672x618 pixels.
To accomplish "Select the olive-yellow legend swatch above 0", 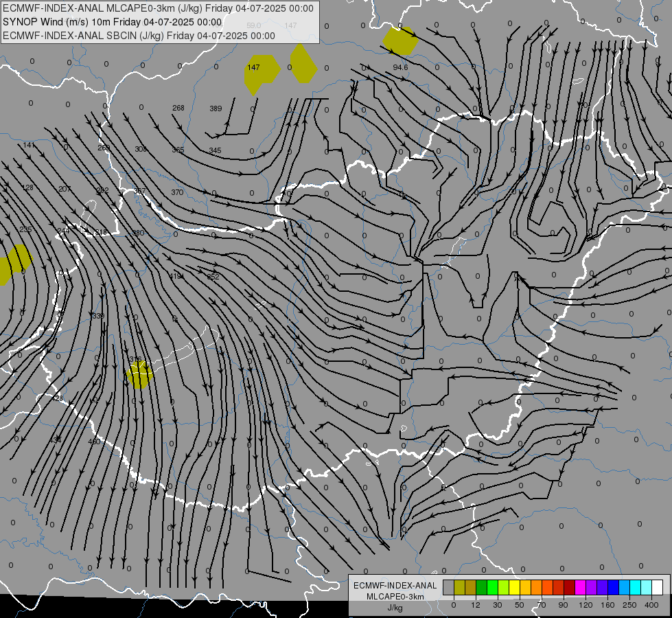I will coord(459,588).
